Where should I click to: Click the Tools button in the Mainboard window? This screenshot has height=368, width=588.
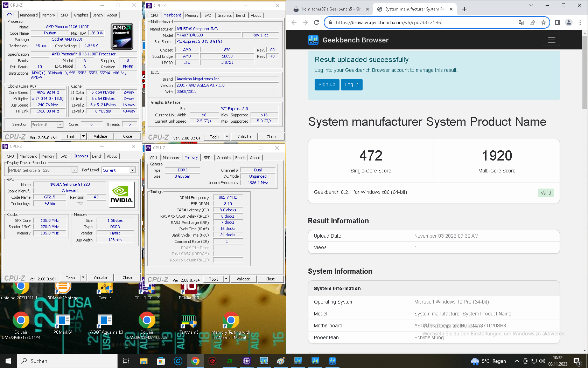pos(214,137)
